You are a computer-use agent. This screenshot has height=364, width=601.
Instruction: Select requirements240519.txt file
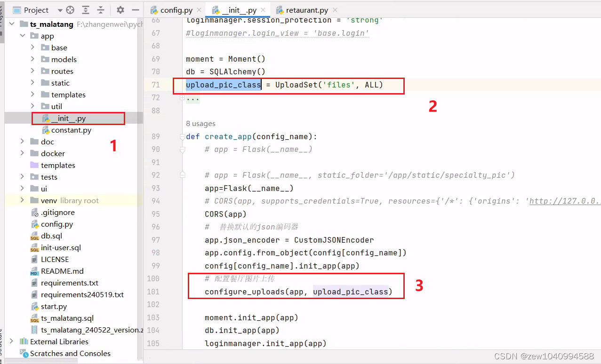[82, 294]
